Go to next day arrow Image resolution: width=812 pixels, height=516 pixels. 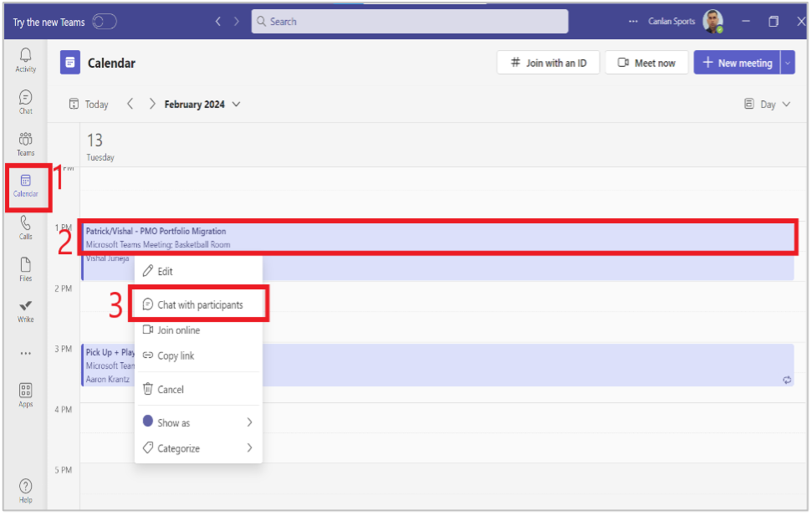coord(151,105)
